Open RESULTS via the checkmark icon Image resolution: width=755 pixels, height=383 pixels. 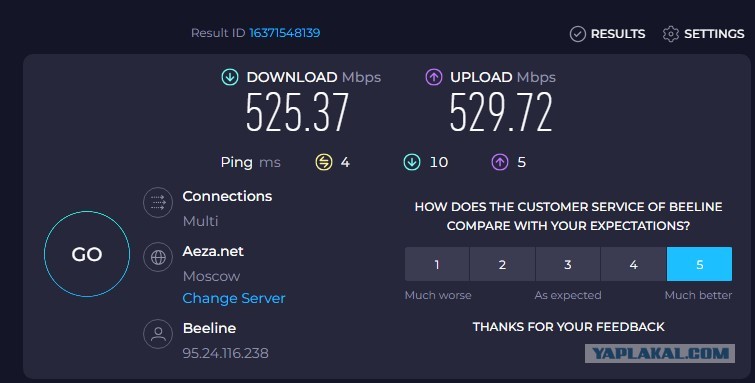(577, 34)
